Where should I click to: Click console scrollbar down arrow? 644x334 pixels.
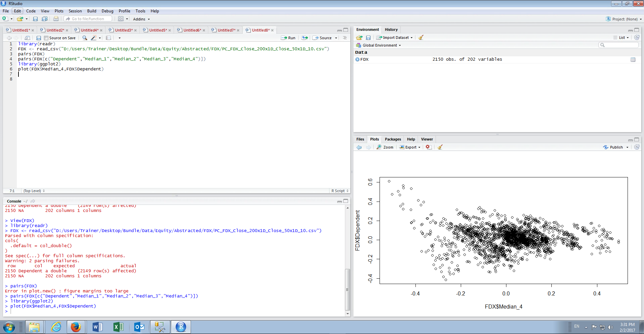(348, 314)
